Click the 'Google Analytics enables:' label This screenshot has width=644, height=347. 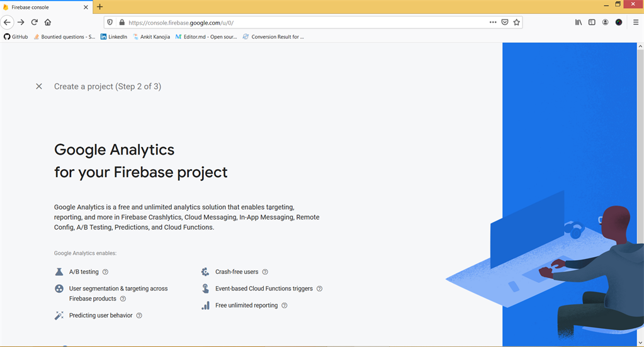[85, 253]
